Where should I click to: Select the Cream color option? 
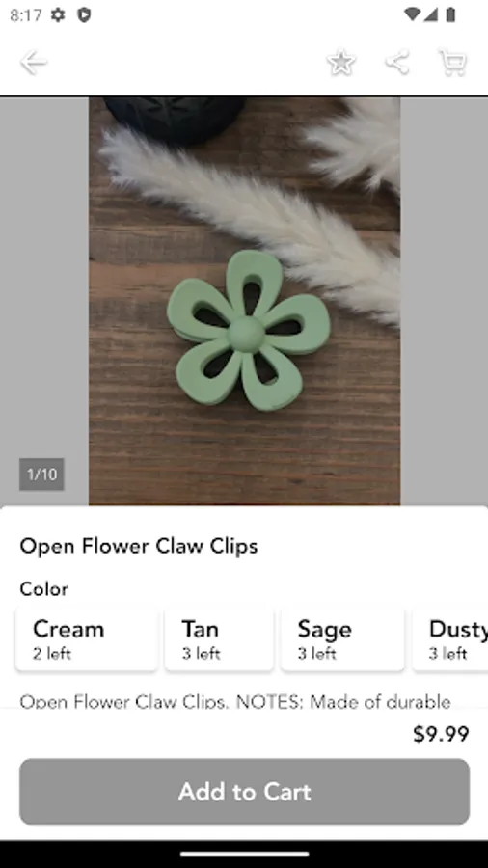pos(86,639)
